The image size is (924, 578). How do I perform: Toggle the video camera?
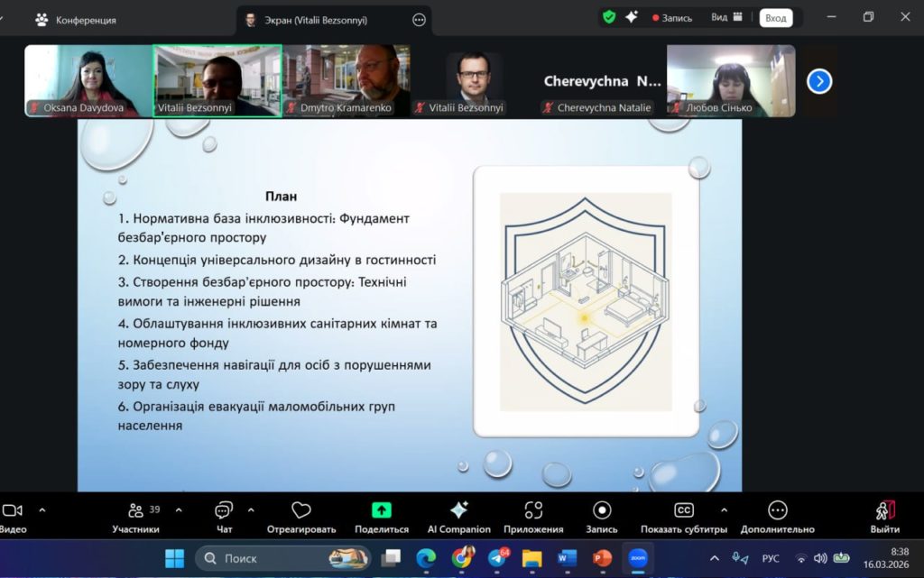point(13,517)
